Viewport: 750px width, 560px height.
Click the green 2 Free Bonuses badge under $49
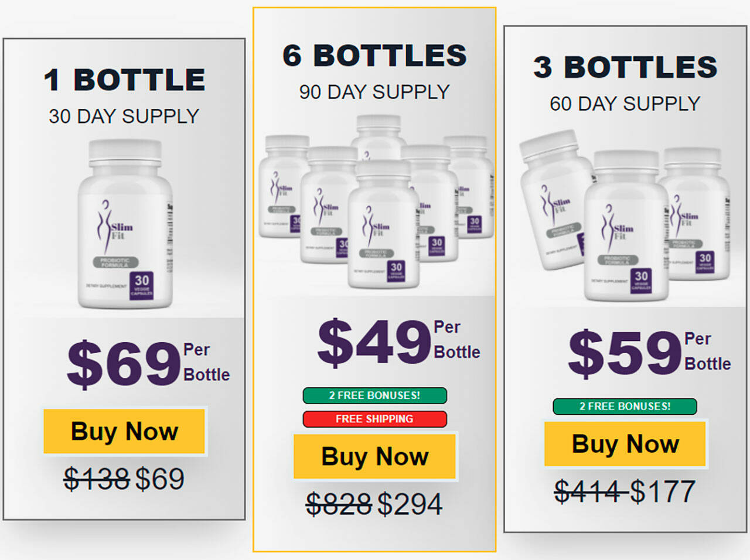click(x=374, y=395)
